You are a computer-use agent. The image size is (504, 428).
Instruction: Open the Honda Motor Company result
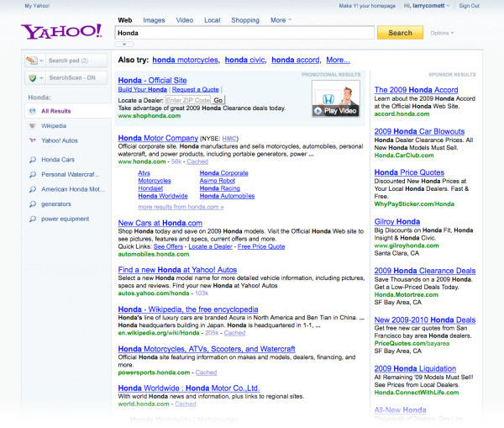(x=158, y=138)
